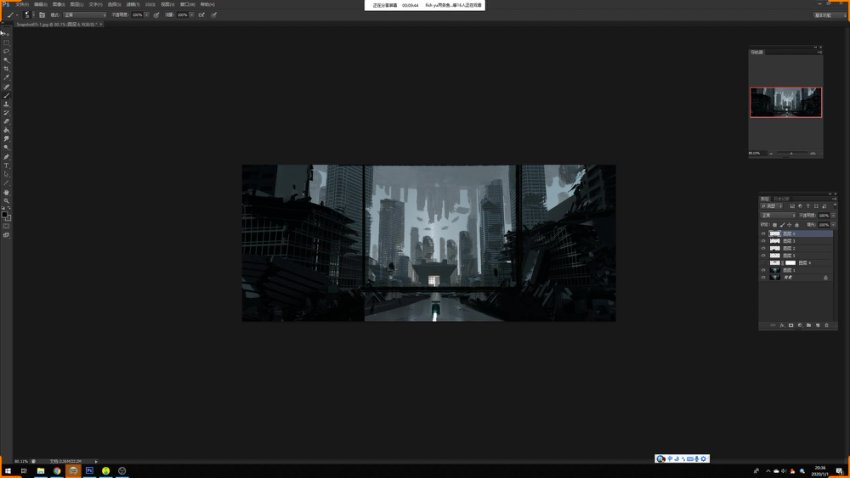Select the Dodge tool

7,147
